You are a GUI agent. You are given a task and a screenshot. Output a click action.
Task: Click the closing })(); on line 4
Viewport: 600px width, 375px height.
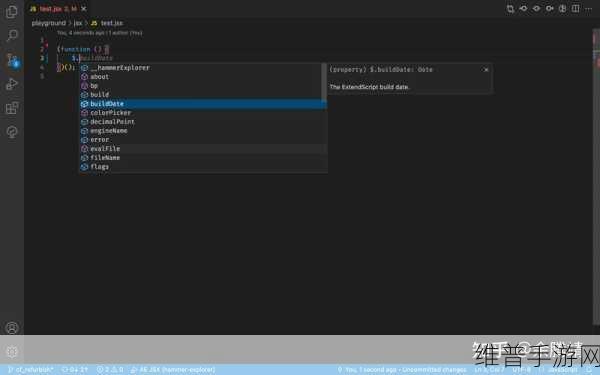pos(66,67)
